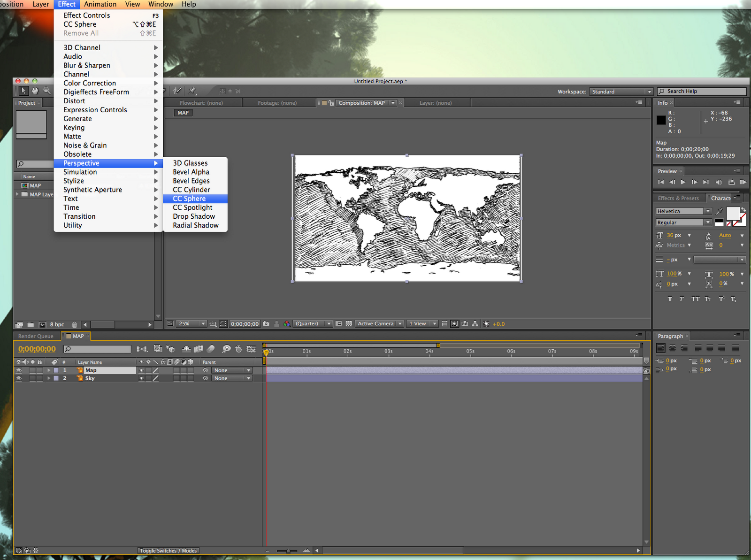Toggle the transparency grid icon
751x560 pixels.
click(x=349, y=324)
